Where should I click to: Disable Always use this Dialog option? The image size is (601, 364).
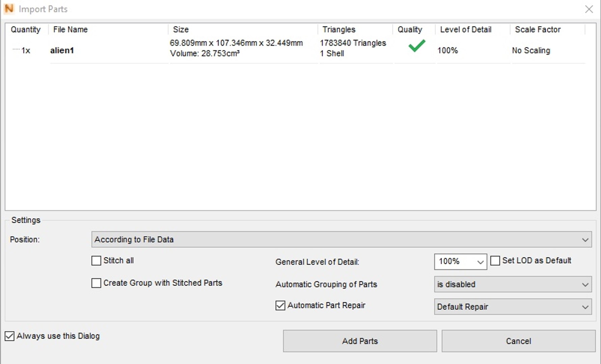click(9, 336)
